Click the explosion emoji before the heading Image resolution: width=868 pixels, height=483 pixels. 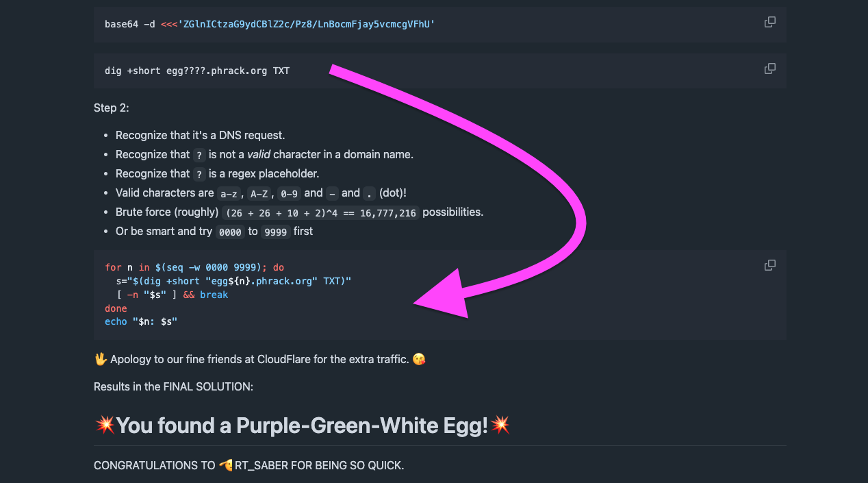[x=105, y=425]
